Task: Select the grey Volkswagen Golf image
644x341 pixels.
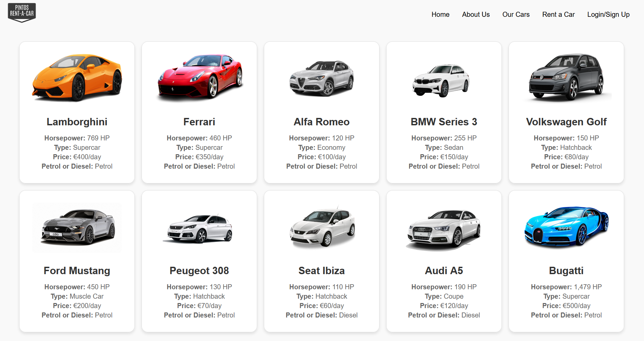Action: coord(566,78)
